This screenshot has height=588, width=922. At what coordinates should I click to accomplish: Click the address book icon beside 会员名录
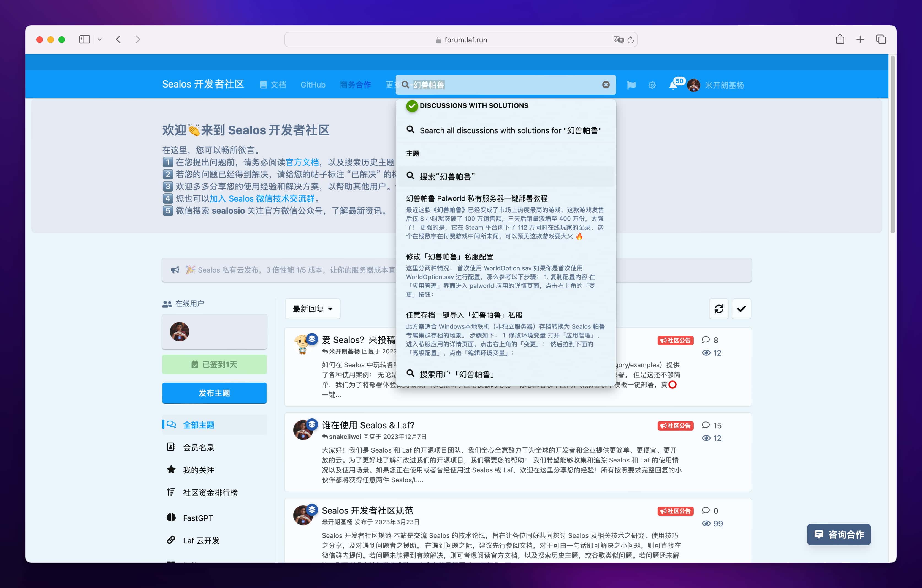coord(171,447)
